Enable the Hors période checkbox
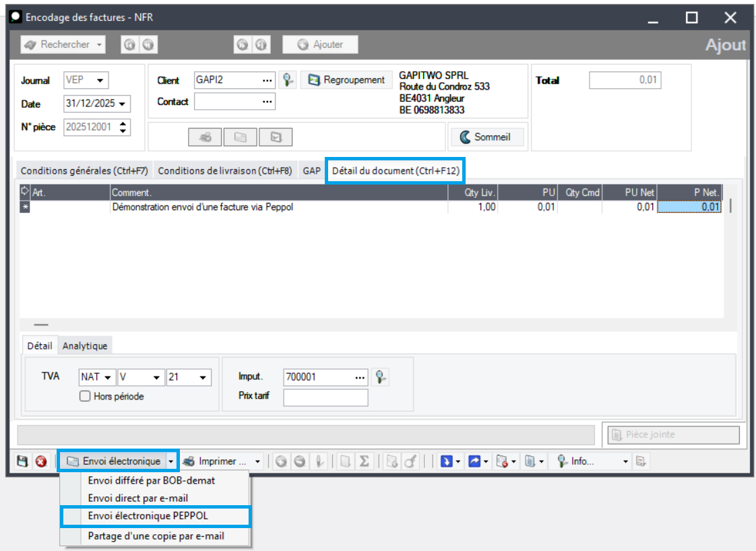This screenshot has width=756, height=551. (x=85, y=396)
